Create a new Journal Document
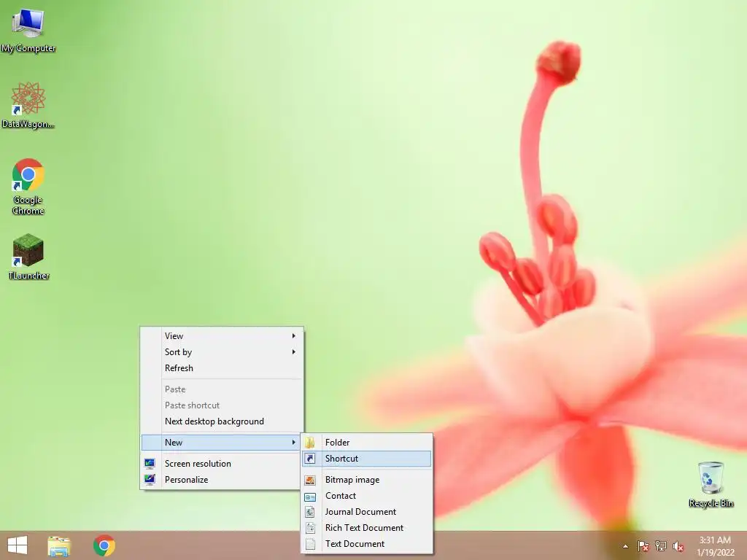 pos(367,512)
